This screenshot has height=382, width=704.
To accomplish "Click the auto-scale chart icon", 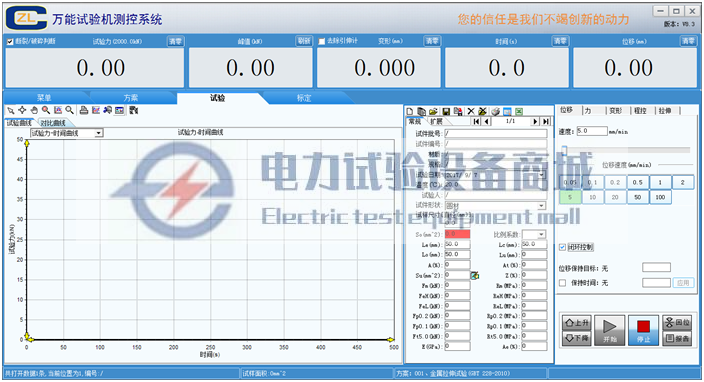I will click(x=58, y=110).
